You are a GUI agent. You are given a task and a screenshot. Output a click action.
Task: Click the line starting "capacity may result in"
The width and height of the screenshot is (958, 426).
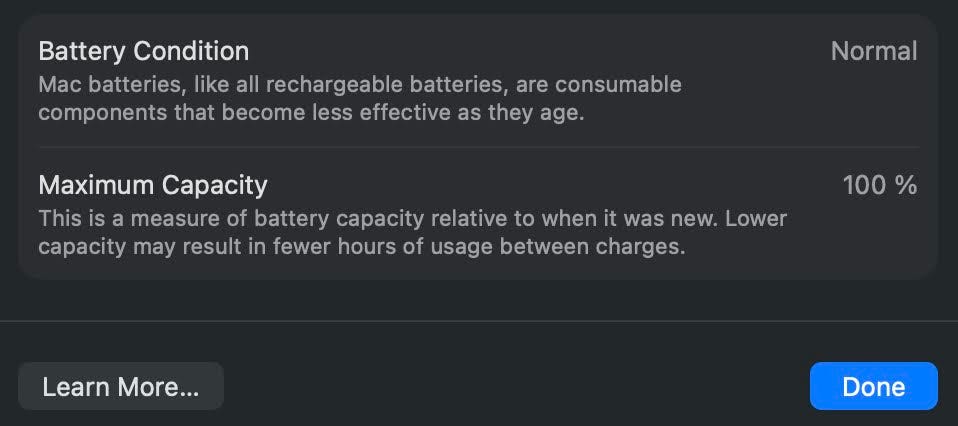pyautogui.click(x=361, y=246)
